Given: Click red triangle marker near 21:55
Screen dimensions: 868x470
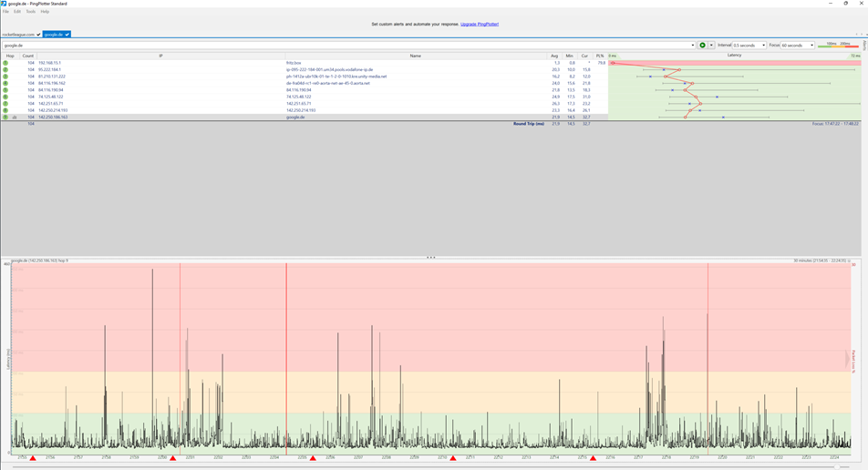Looking at the screenshot, I should [x=33, y=458].
